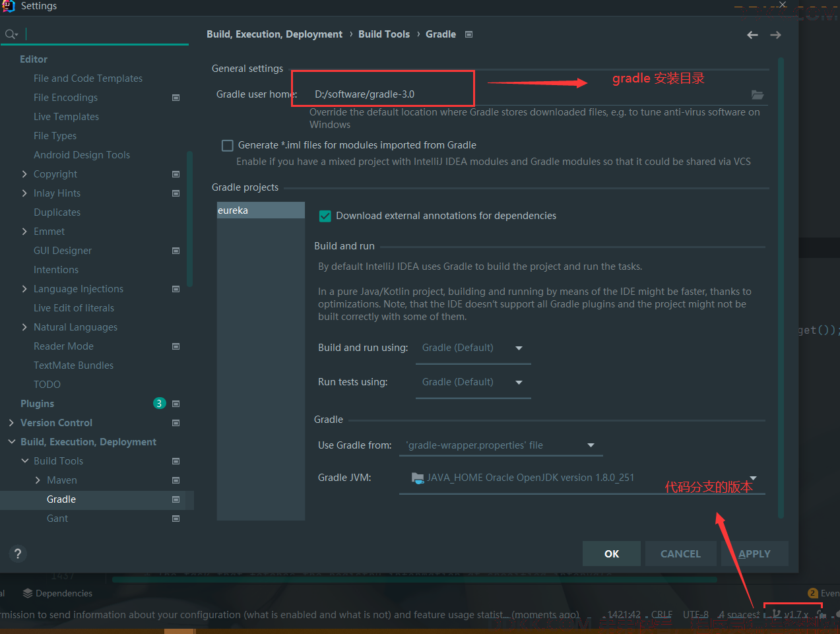Open File Types settings page
Screen dimensions: 840x634
55,136
